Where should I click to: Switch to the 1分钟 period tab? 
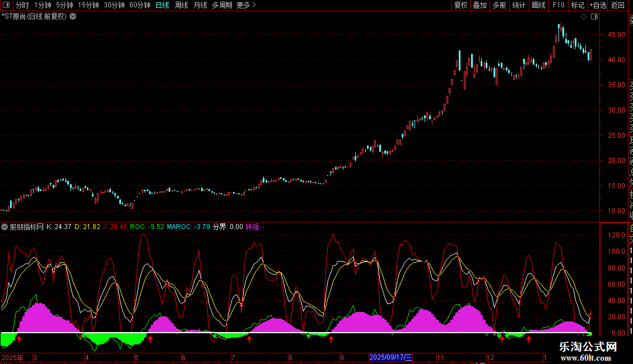(43, 5)
